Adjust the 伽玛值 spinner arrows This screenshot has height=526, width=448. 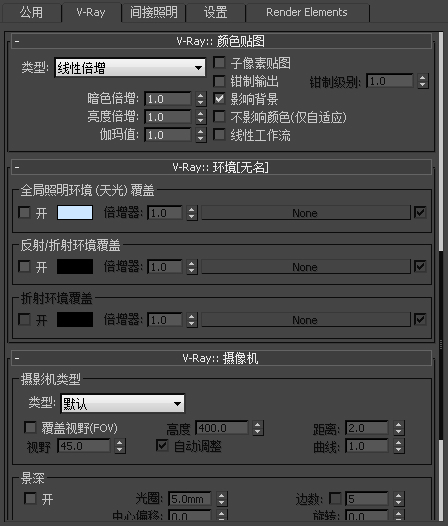click(x=201, y=135)
